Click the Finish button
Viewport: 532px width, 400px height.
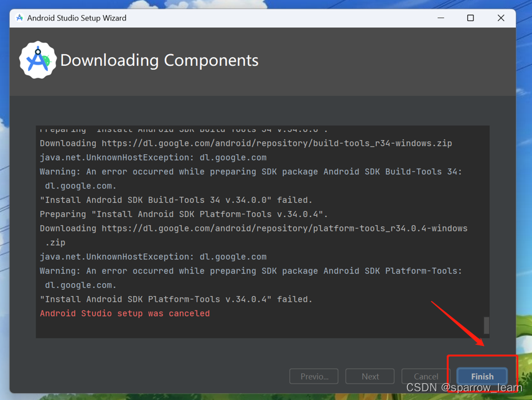[x=482, y=376]
